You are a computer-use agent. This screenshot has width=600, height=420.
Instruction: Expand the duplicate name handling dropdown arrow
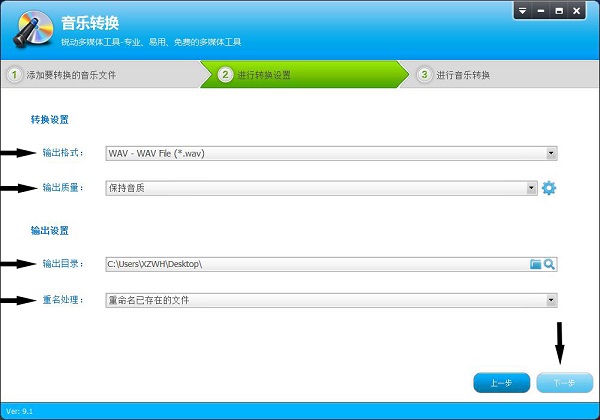point(551,300)
